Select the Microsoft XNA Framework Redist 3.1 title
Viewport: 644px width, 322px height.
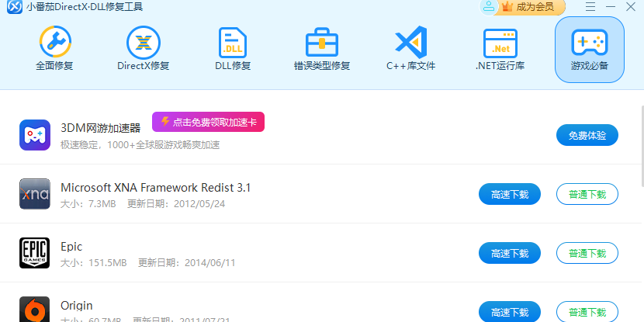pos(156,188)
